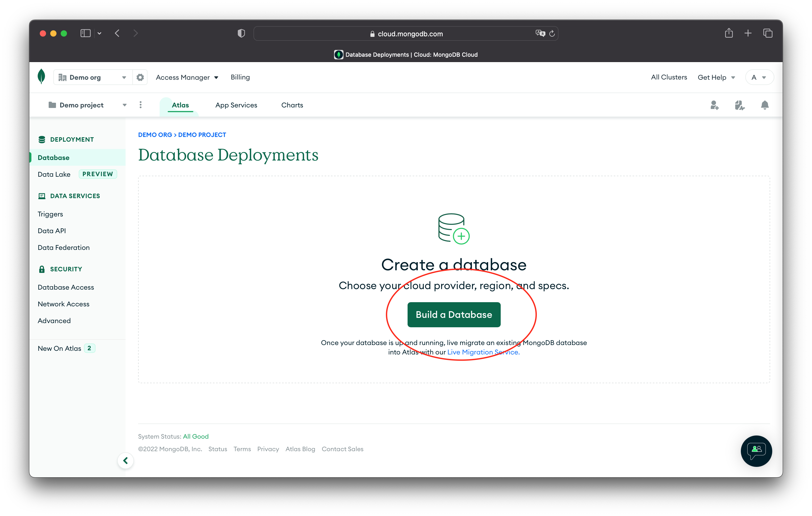Click the project settings gear icon
812x516 pixels.
[x=140, y=77]
